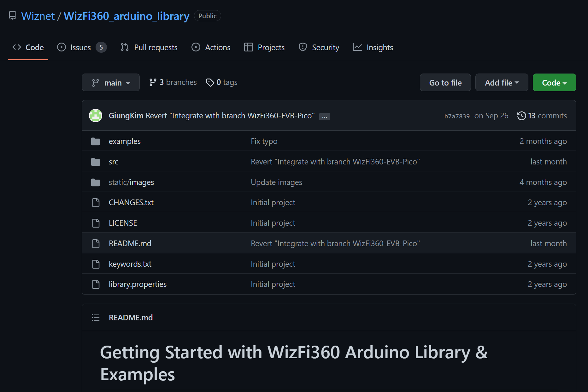
Task: View the 13 commits history
Action: (542, 116)
